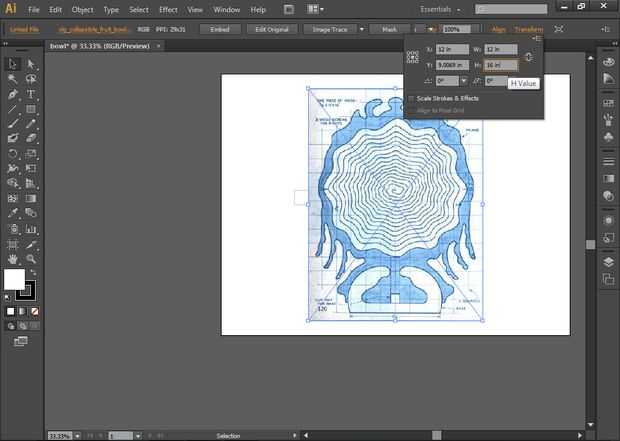
Task: Open the Layers panel icon
Action: pyautogui.click(x=608, y=262)
